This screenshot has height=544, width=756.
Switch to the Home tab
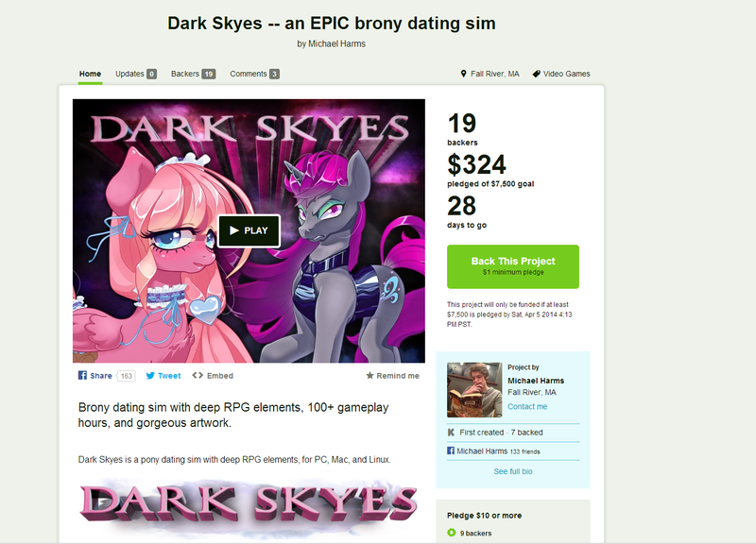click(90, 74)
